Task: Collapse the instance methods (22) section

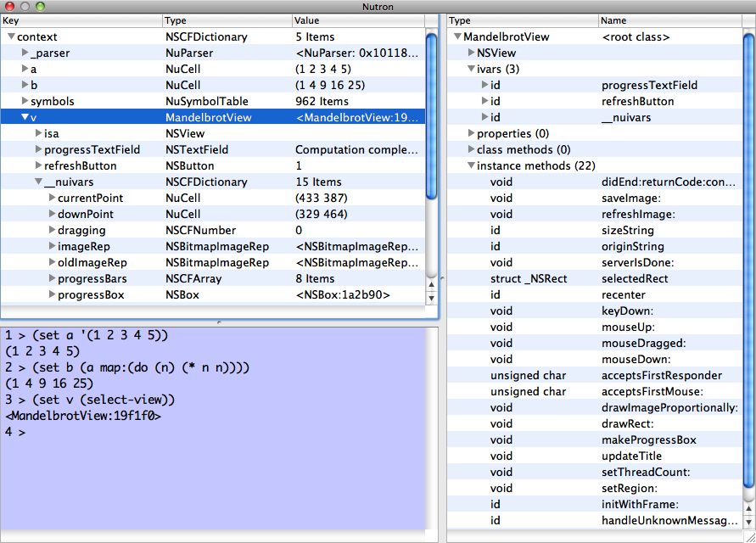Action: pos(472,166)
